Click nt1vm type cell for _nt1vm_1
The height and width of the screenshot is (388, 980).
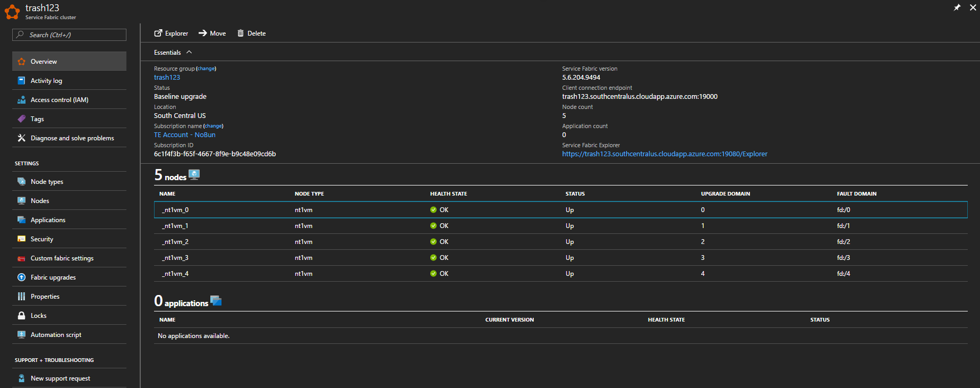click(303, 225)
